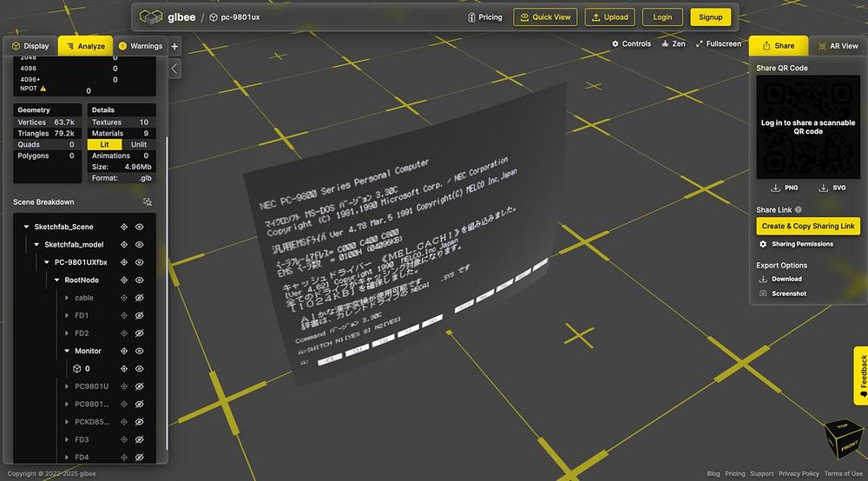
Task: Click mesh cube icon beside 0
Action: click(77, 369)
